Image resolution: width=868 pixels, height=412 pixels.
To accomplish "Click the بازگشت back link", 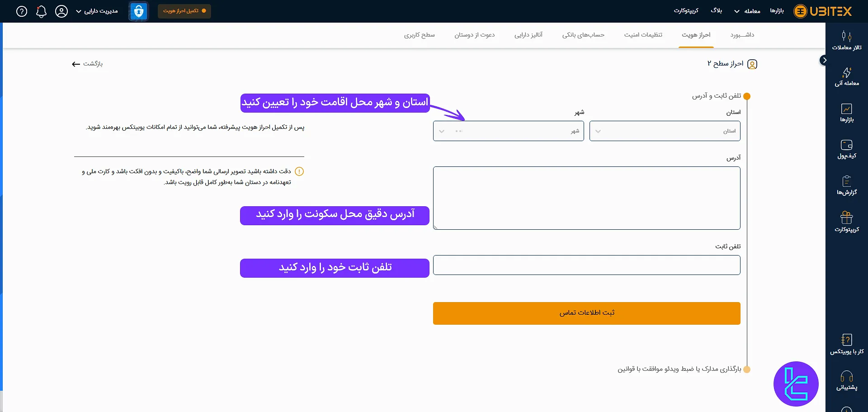I will 87,64.
